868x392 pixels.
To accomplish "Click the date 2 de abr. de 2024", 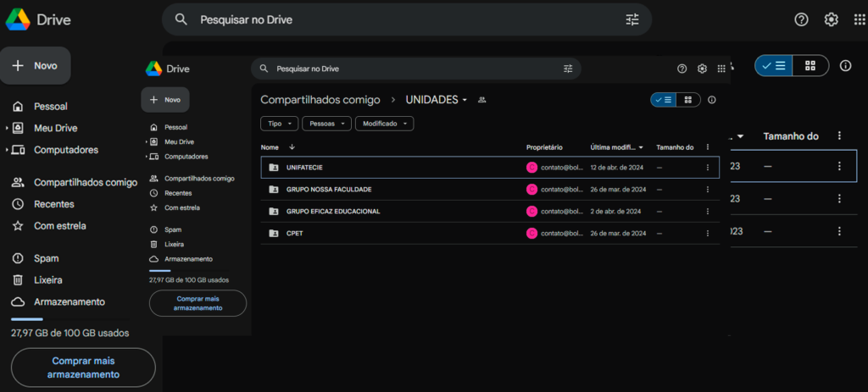I will click(x=615, y=211).
